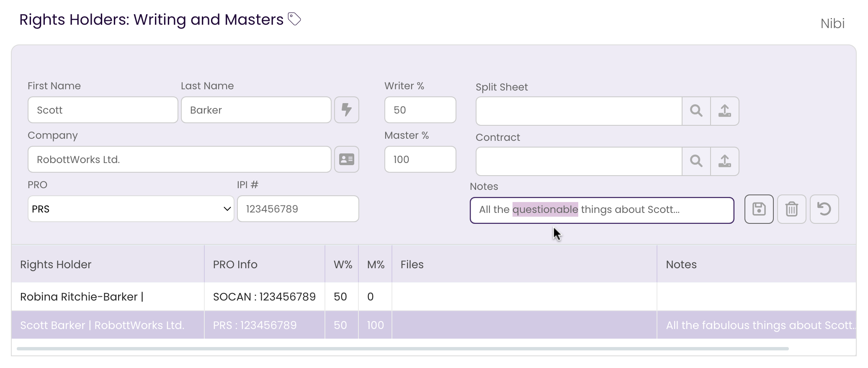Click the PRO Info column header
Viewport: 868px width, 368px height.
[264, 264]
